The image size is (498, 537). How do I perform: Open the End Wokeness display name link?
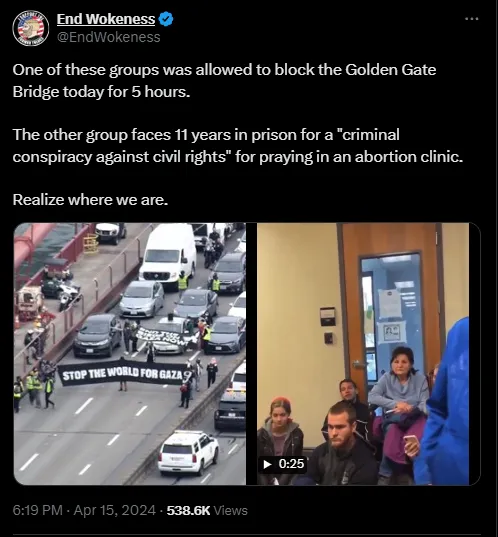click(106, 19)
